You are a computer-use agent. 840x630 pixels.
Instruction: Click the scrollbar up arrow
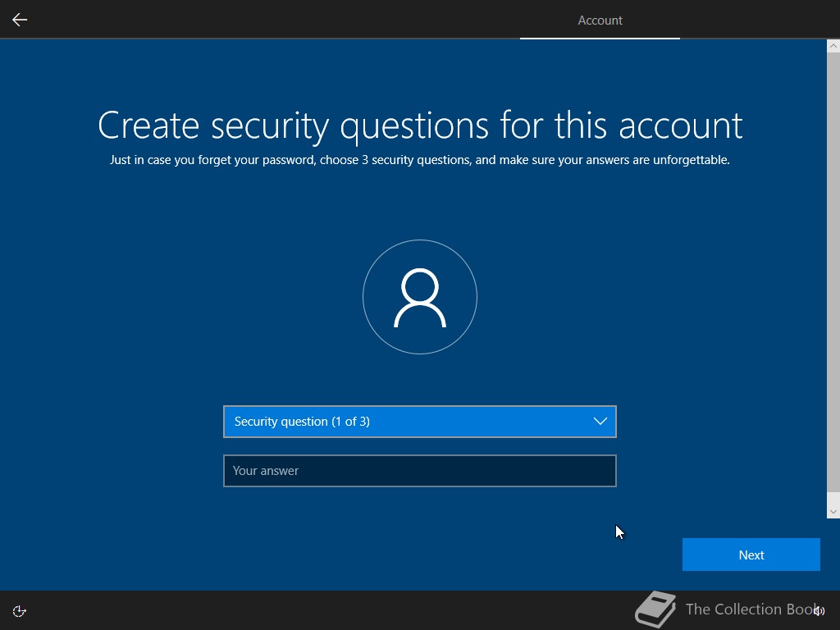[833, 46]
